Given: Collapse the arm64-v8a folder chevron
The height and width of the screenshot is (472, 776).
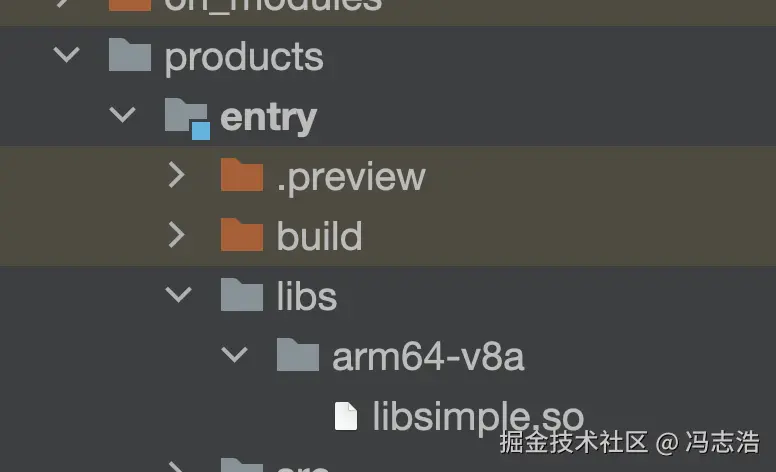Looking at the screenshot, I should click(234, 355).
